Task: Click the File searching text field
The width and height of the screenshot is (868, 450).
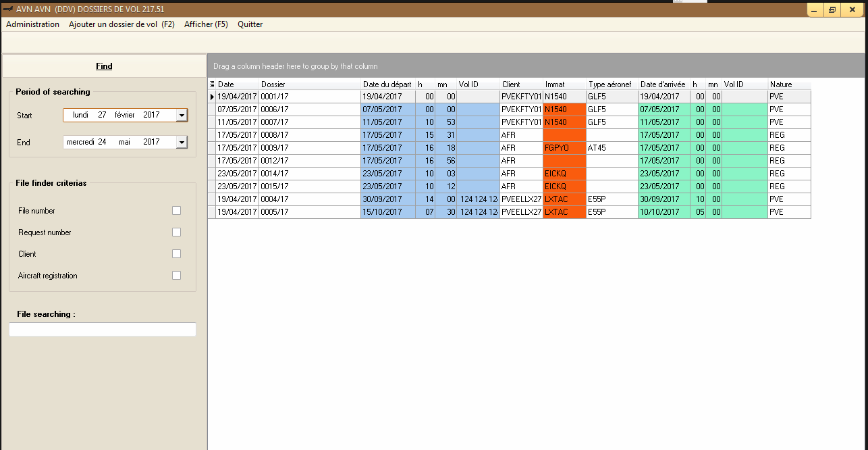Action: tap(103, 330)
